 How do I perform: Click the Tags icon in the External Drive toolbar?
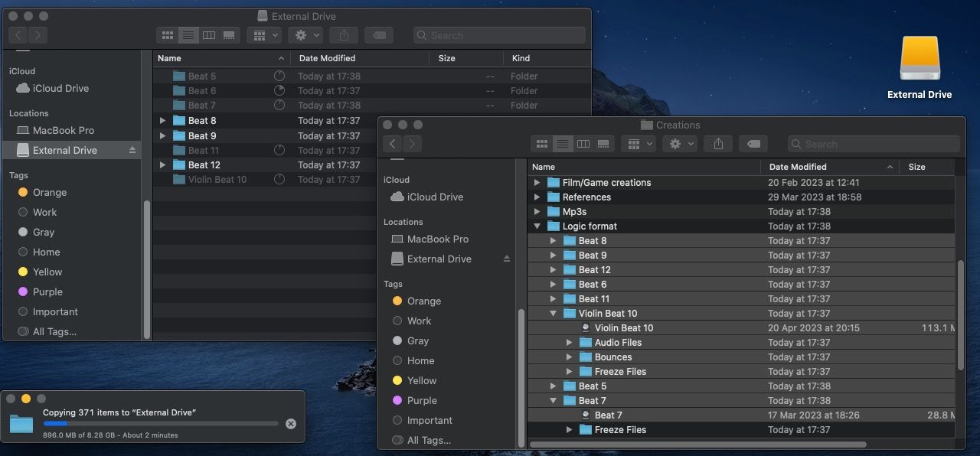[379, 35]
